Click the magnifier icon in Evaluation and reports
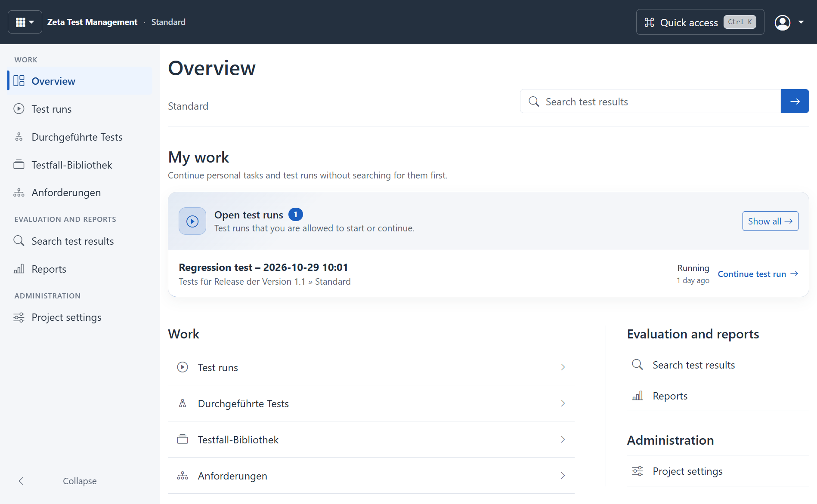This screenshot has height=504, width=817. tap(638, 365)
